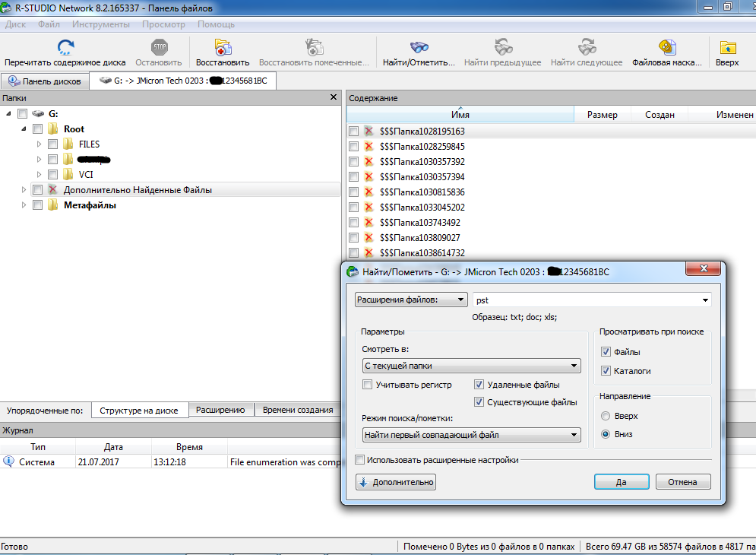Image resolution: width=756 pixels, height=555 pixels.
Task: Click the Root folder icon
Action: (x=53, y=128)
